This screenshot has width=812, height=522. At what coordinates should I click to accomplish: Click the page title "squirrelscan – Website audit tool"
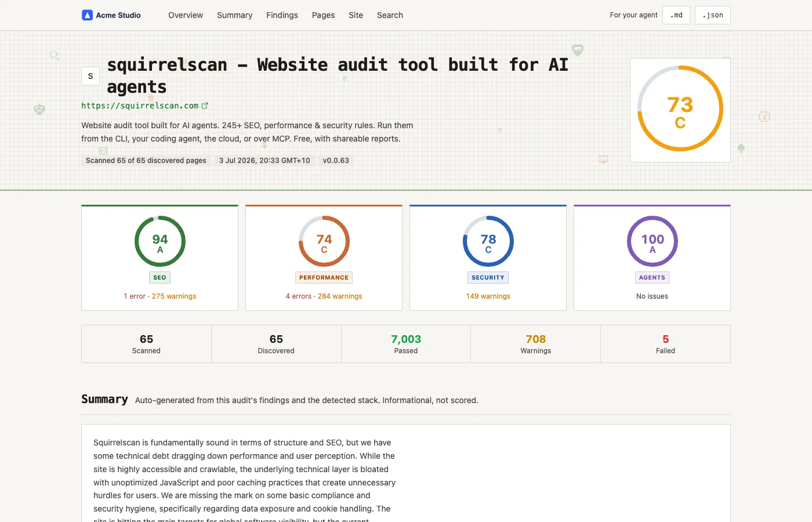pos(338,75)
